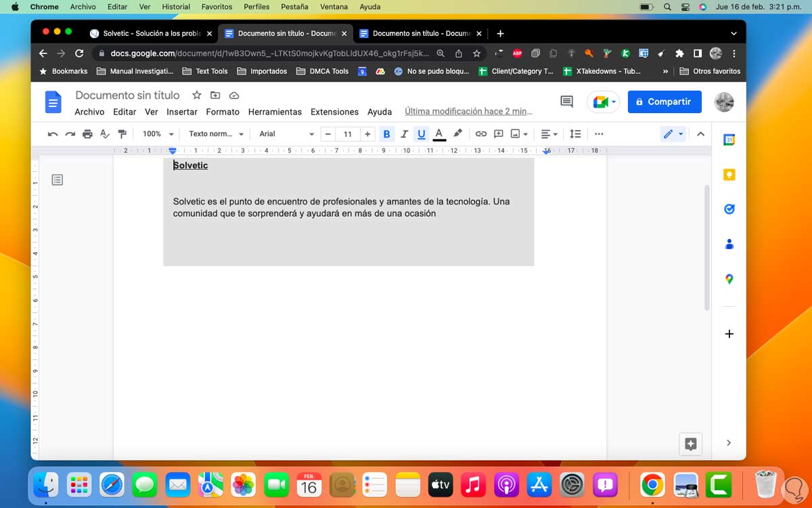The width and height of the screenshot is (812, 508).
Task: View cloud document status icon
Action: pyautogui.click(x=234, y=95)
